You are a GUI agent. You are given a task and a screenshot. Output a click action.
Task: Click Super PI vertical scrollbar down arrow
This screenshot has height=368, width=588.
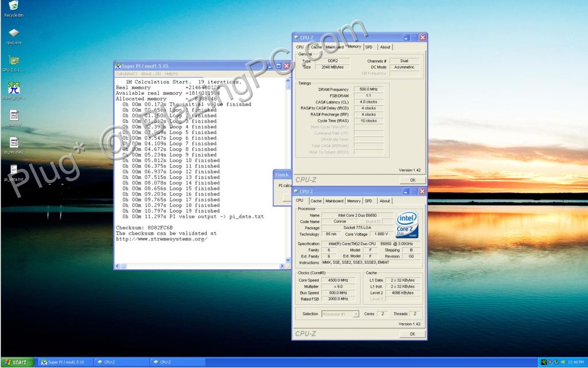coord(288,260)
